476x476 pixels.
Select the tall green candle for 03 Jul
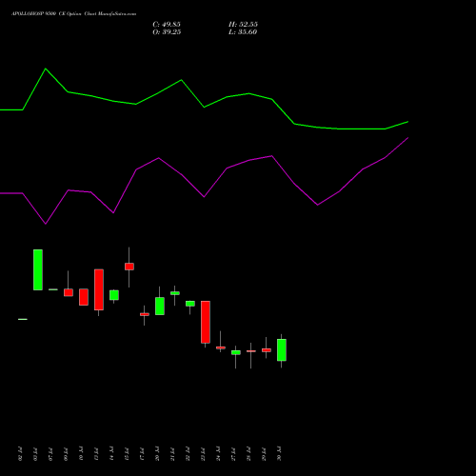click(38, 269)
